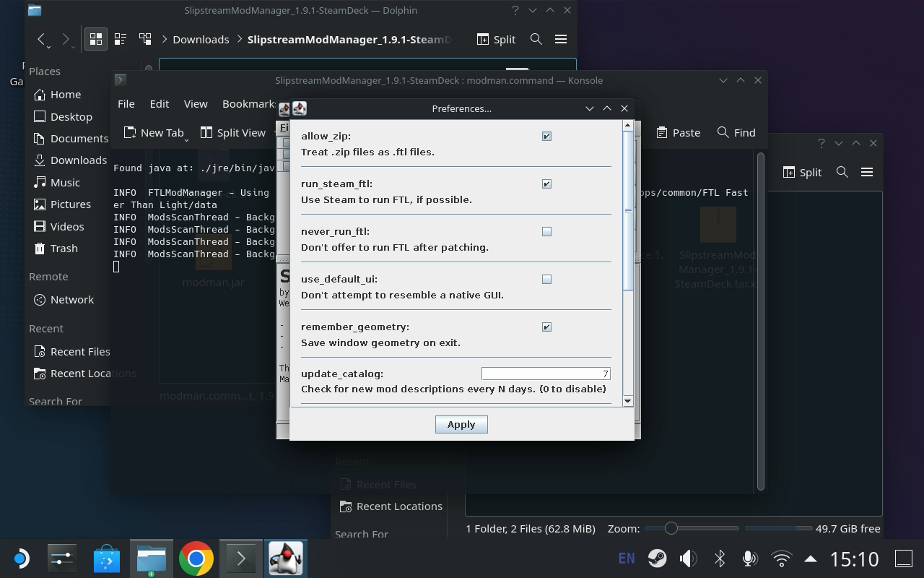
Task: Open the volume control in the tray
Action: (x=688, y=558)
